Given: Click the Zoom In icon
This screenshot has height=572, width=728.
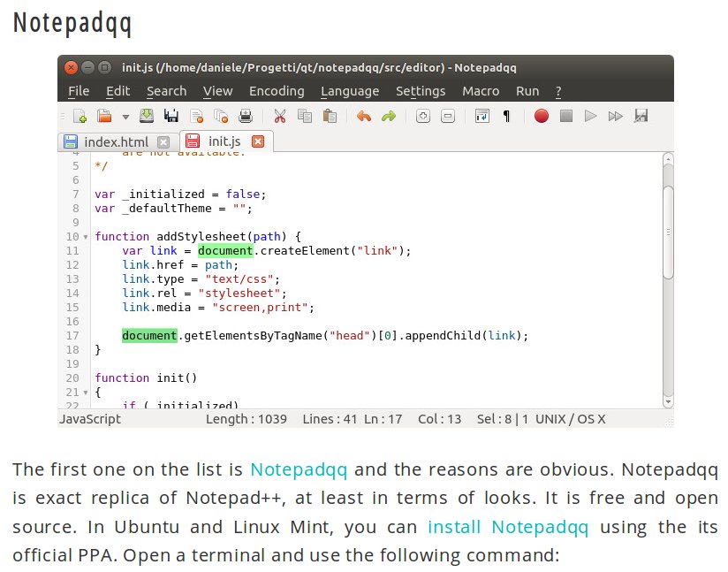Looking at the screenshot, I should [x=423, y=116].
